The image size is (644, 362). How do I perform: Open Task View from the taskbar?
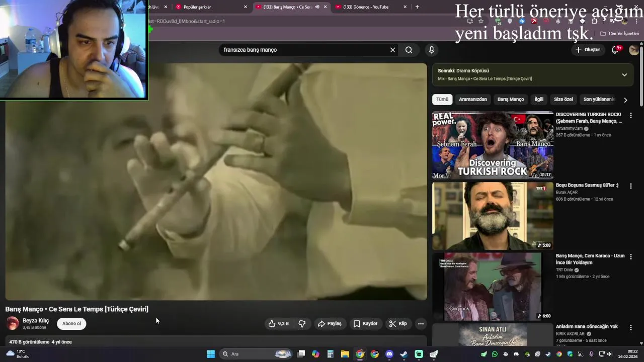[301, 354]
